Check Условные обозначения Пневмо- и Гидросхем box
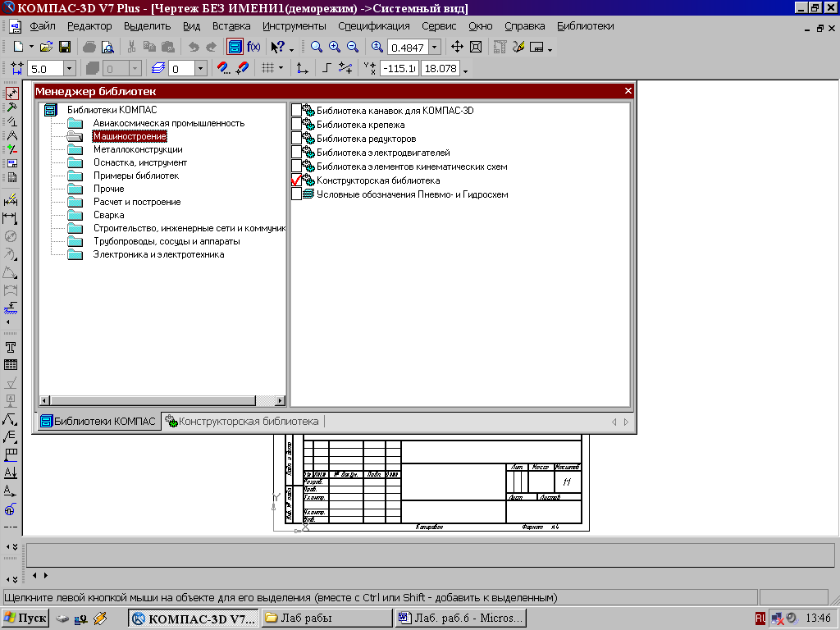The image size is (840, 630). coord(296,194)
